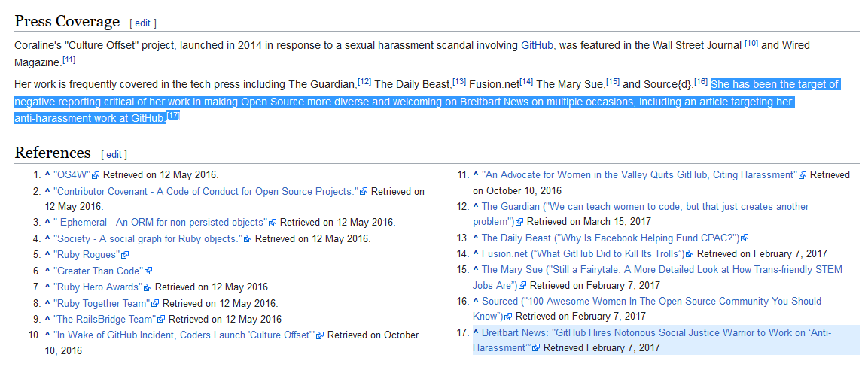Open the "Contributor Covenant" reference link
This screenshot has height=367, width=868.
[206, 191]
